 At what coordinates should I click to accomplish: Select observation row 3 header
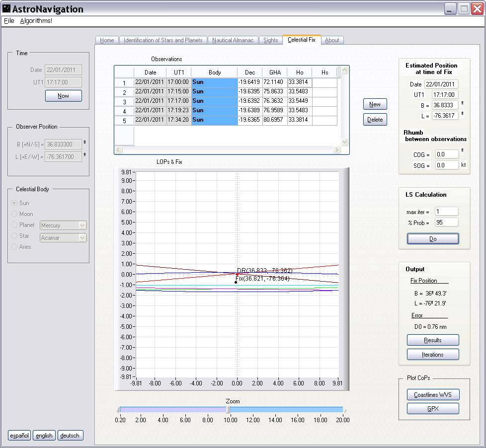124,102
